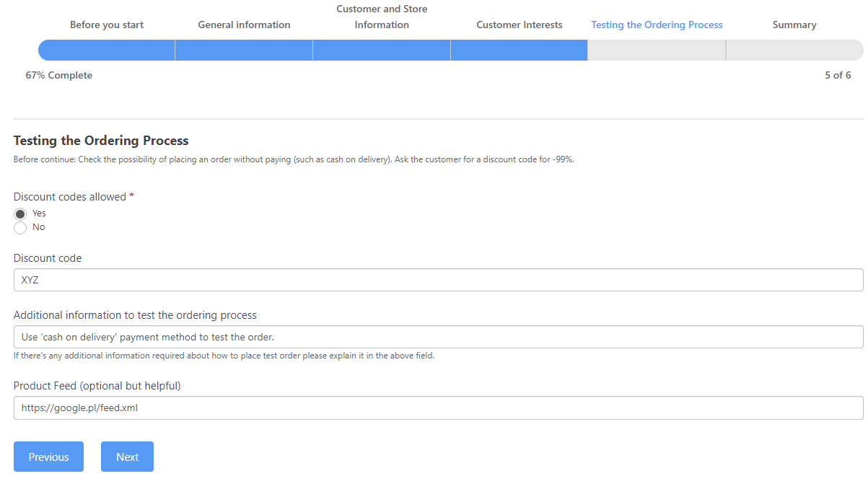The height and width of the screenshot is (502, 868).
Task: Click the gray progress segment below Summary
Action: coord(794,50)
